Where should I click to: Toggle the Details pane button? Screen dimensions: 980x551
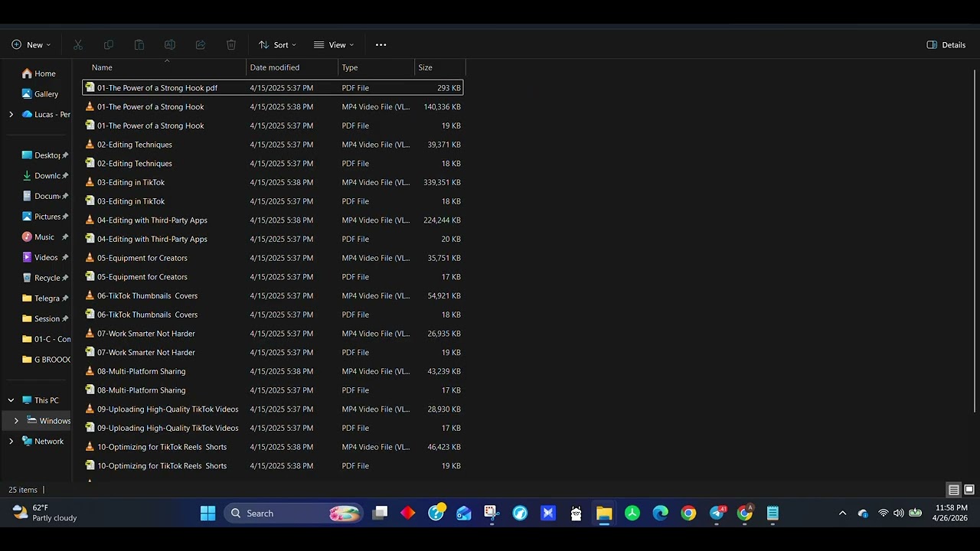click(946, 45)
